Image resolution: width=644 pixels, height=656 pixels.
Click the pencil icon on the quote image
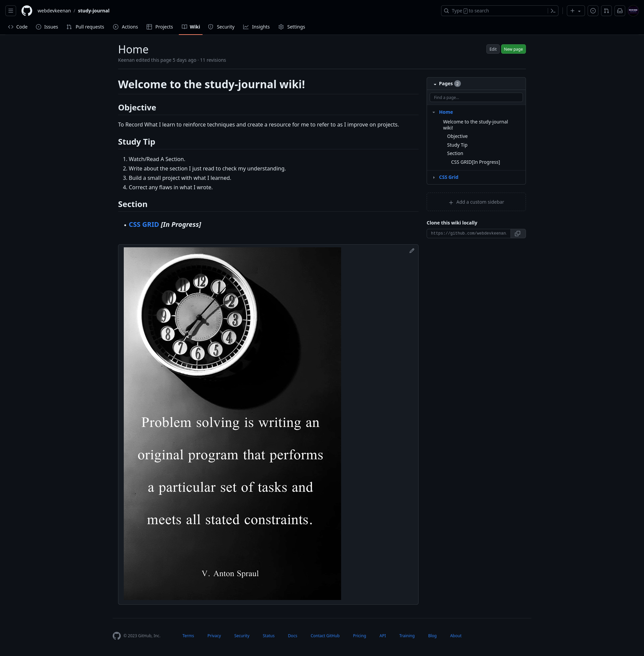pyautogui.click(x=412, y=251)
